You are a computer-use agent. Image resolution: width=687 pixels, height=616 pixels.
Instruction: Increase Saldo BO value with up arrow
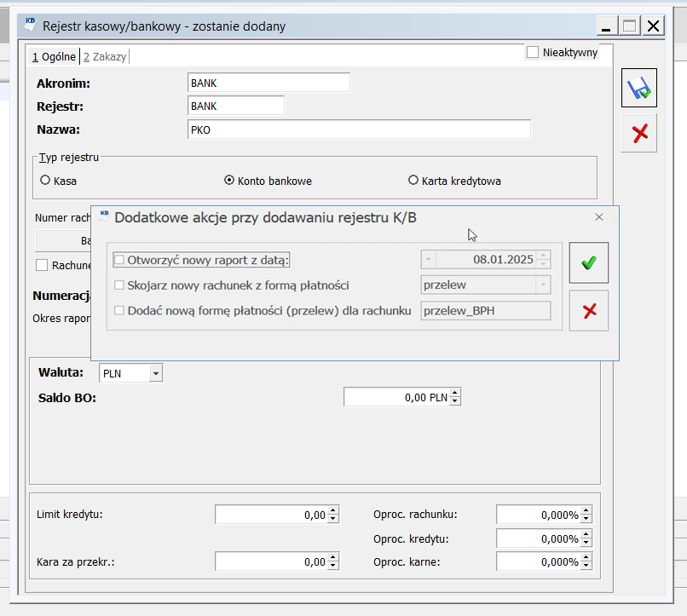click(x=455, y=393)
